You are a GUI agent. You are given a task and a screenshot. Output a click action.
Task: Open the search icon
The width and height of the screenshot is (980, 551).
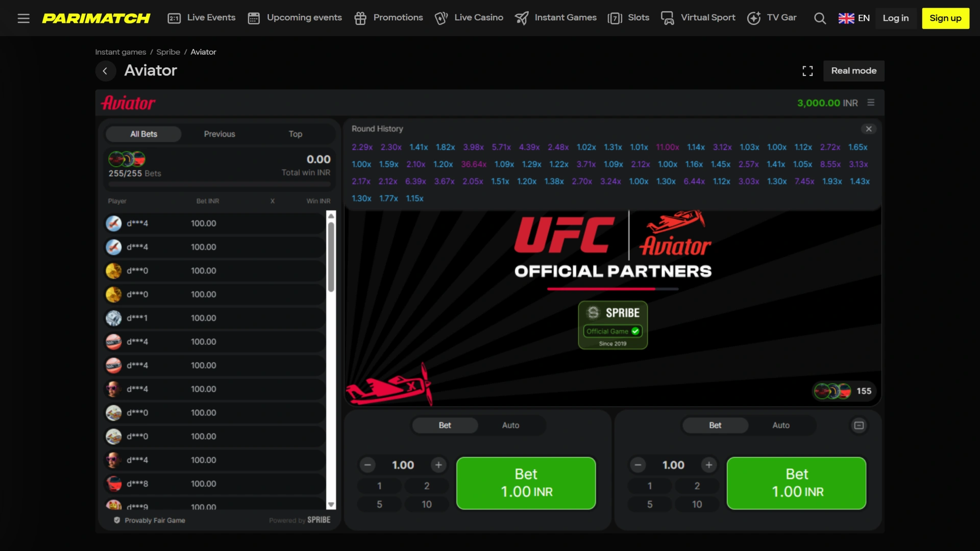(x=820, y=18)
